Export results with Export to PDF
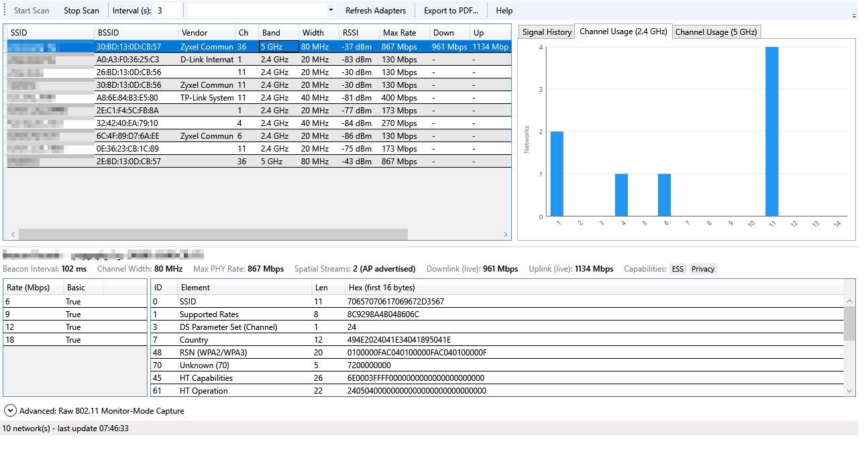This screenshot has height=460, width=868. [451, 10]
